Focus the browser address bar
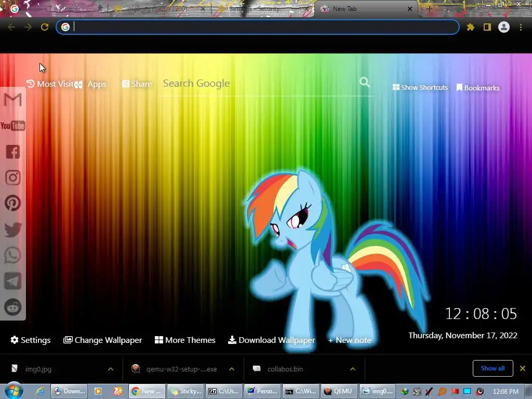The width and height of the screenshot is (532, 399). tap(258, 27)
